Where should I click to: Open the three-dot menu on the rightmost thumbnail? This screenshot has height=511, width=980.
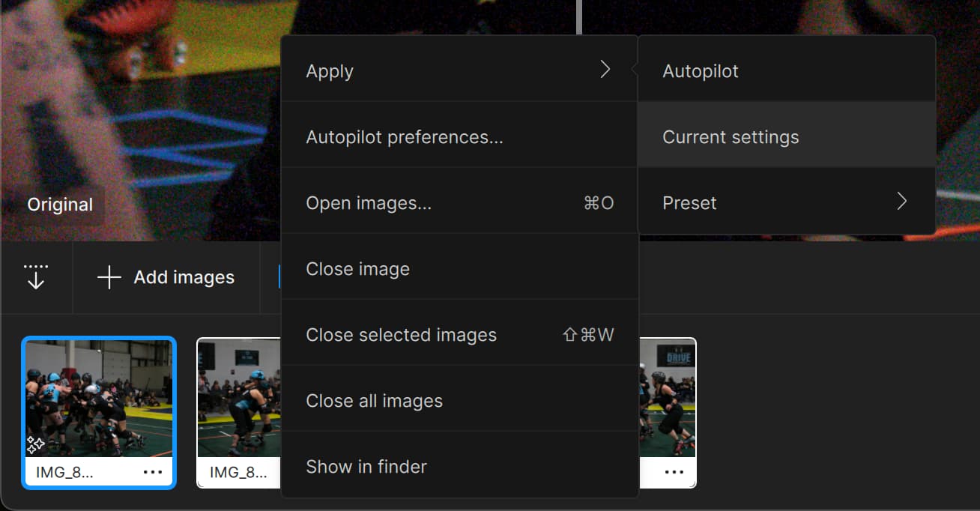click(x=674, y=471)
